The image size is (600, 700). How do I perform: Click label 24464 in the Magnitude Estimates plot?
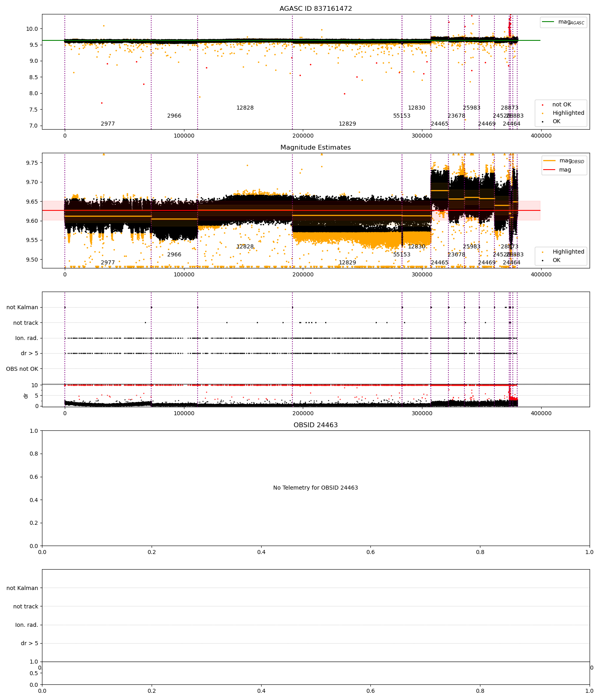[512, 263]
